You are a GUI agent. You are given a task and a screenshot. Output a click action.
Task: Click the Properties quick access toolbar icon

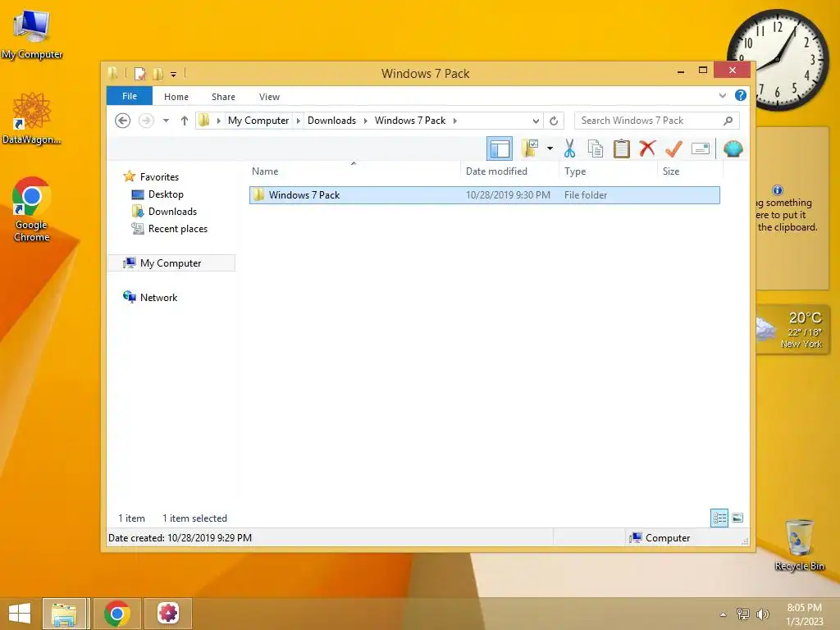tap(139, 73)
